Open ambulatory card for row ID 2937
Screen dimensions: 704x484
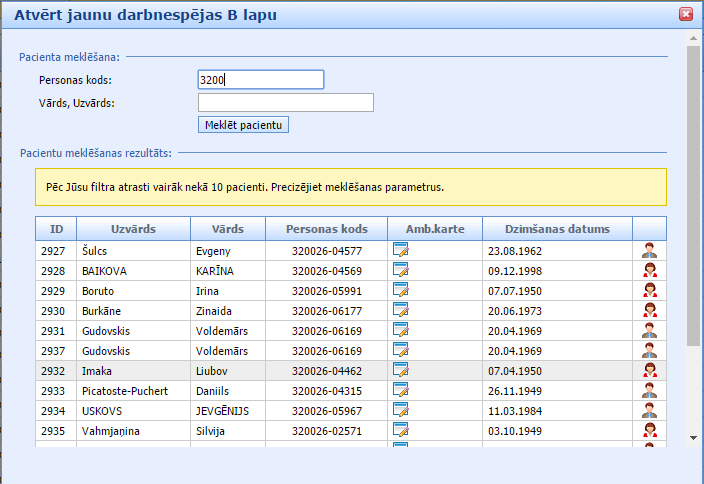point(400,350)
